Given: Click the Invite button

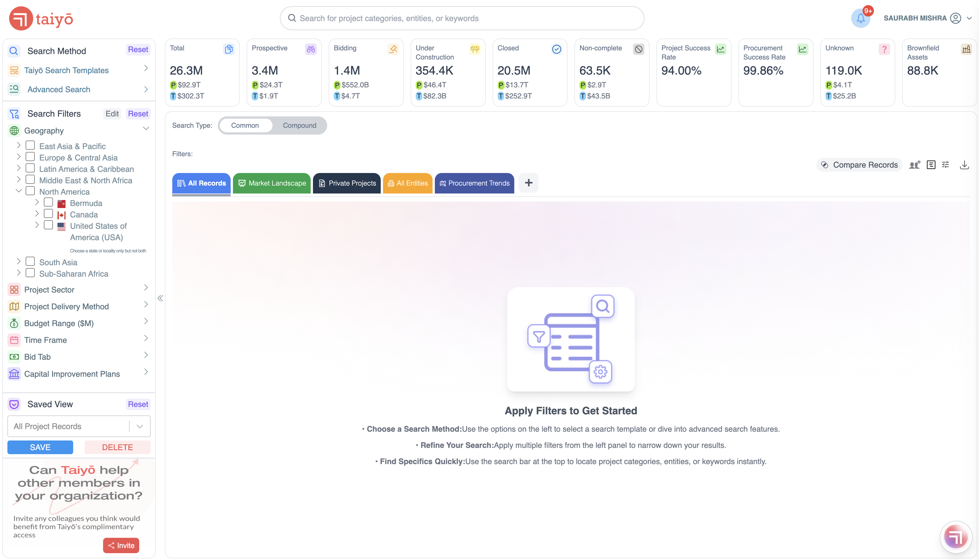Looking at the screenshot, I should 121,545.
